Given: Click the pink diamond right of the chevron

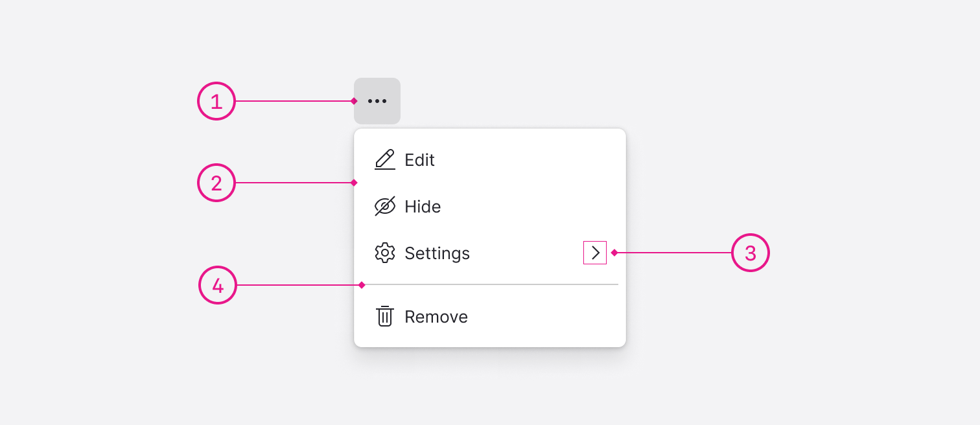Looking at the screenshot, I should point(614,253).
